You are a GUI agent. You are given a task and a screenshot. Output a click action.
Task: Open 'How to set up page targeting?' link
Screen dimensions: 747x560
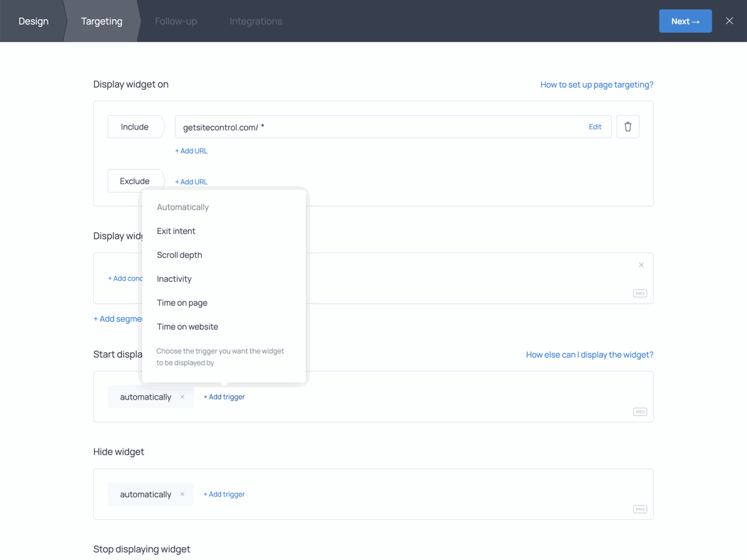click(x=597, y=85)
